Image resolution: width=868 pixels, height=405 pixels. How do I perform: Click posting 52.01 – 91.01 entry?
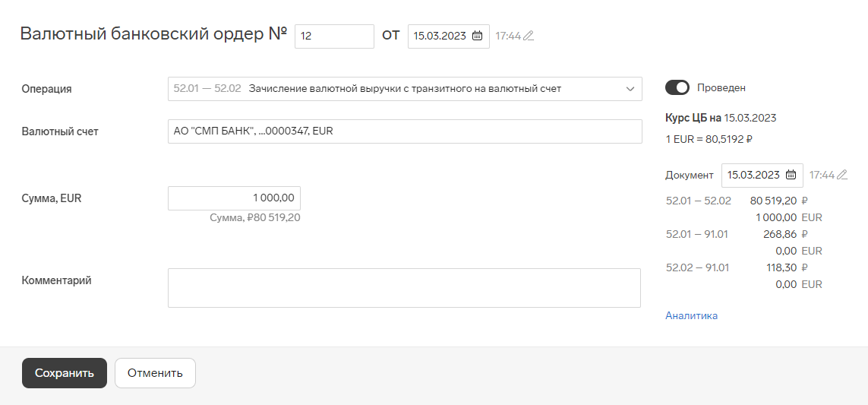697,234
